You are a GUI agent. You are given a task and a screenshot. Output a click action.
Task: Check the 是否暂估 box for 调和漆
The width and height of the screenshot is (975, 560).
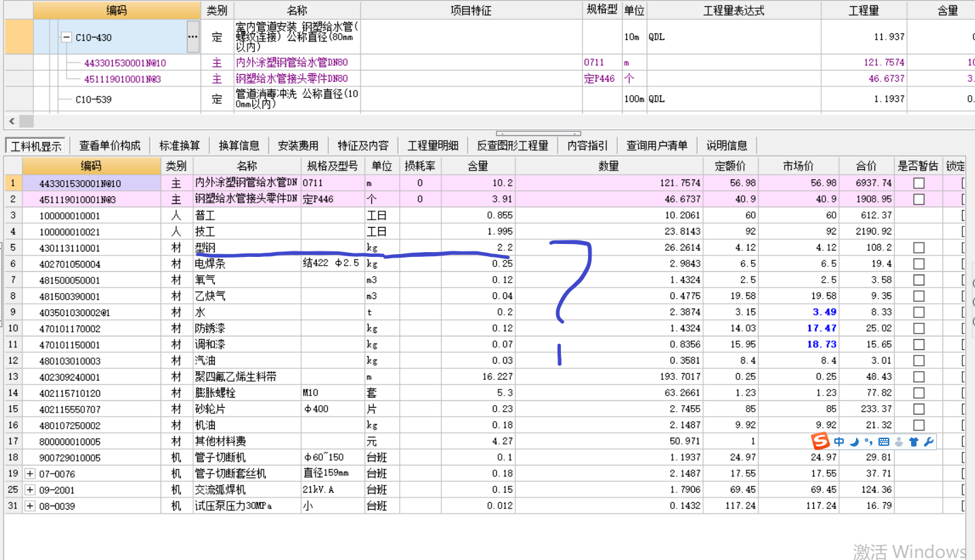point(919,345)
